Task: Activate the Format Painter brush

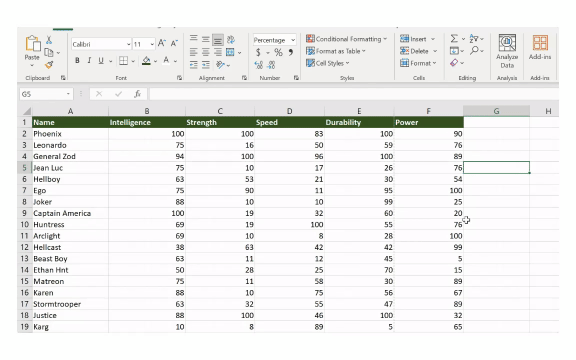Action: coord(49,65)
